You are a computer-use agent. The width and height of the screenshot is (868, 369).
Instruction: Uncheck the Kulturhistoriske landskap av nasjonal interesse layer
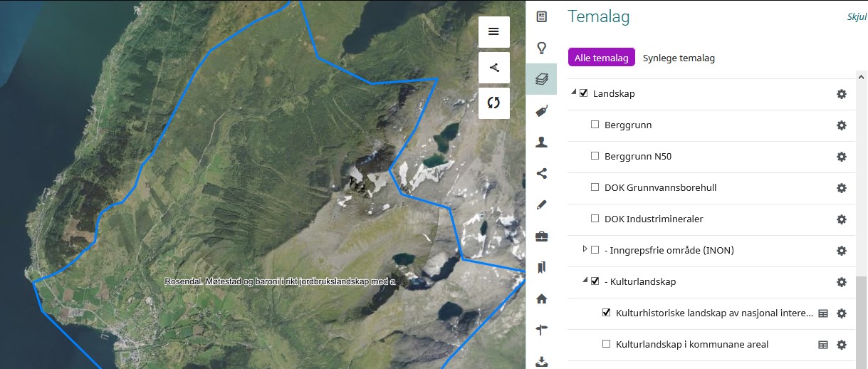(x=607, y=313)
